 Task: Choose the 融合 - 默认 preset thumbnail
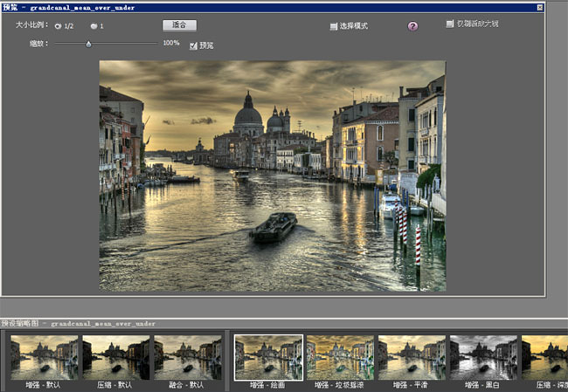[x=188, y=357]
